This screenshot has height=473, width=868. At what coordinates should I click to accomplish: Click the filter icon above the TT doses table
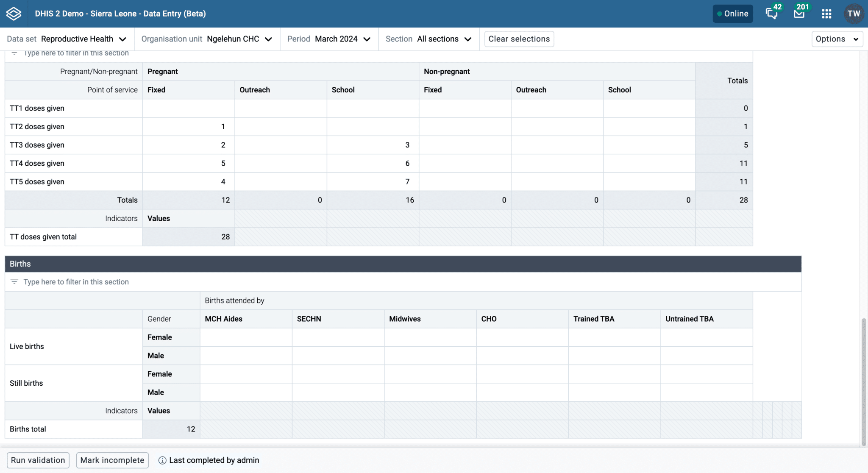click(x=14, y=53)
